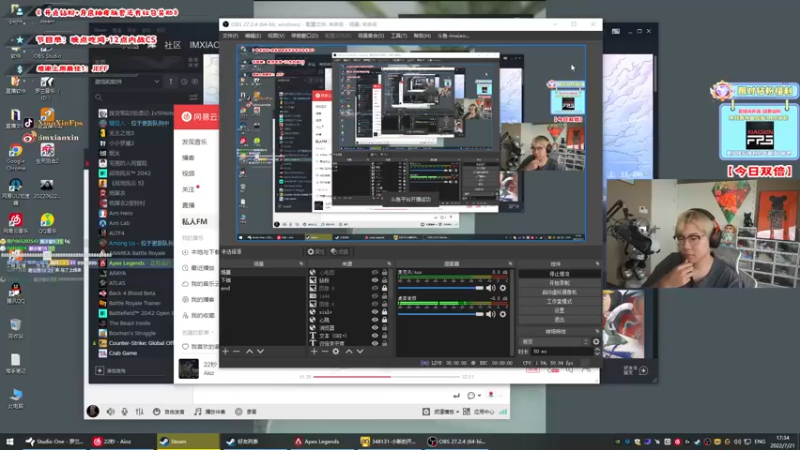Image resolution: width=800 pixels, height=450 pixels.
Task: Pop out the OBS Audio Mixer dock
Action: point(510,264)
